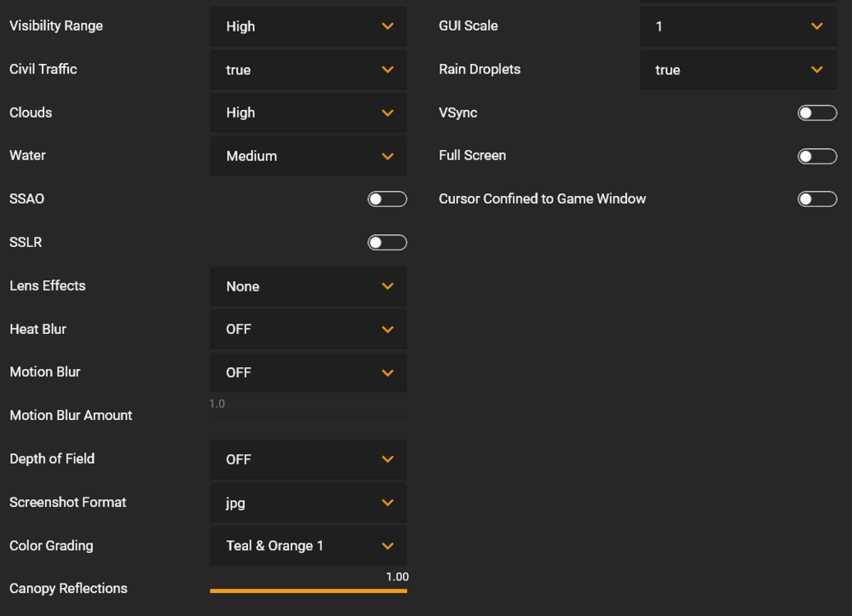The image size is (852, 616).
Task: Adjust the Canopy Reflections slider
Action: pyautogui.click(x=308, y=590)
